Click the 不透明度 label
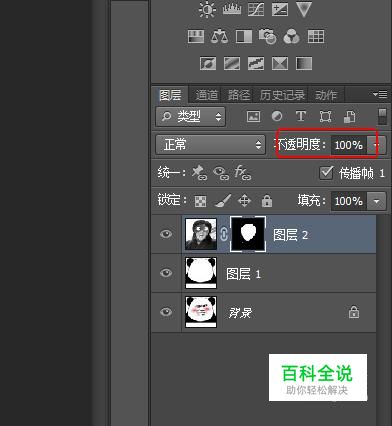The height and width of the screenshot is (426, 392). click(x=300, y=144)
